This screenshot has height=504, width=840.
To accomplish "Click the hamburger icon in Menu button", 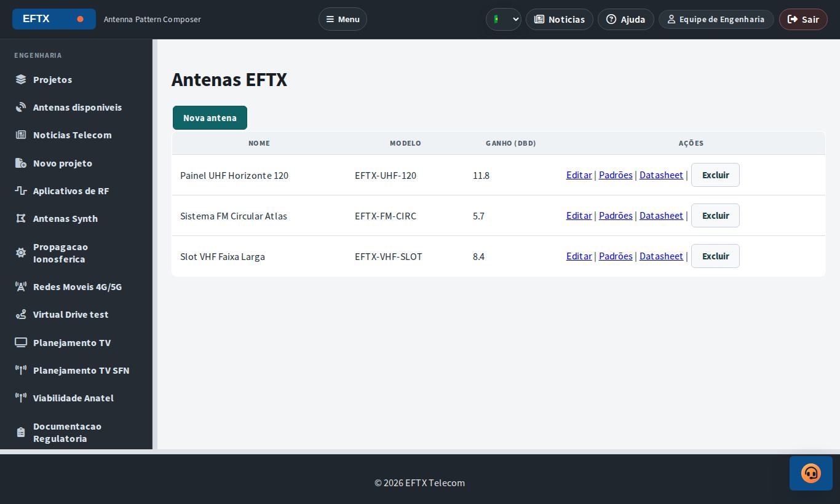I will (x=330, y=19).
